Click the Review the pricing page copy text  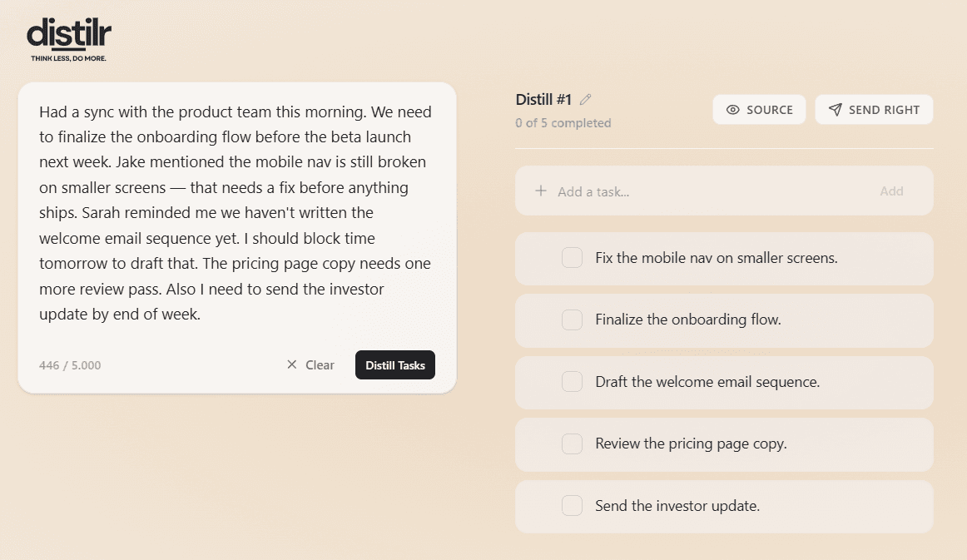click(691, 444)
